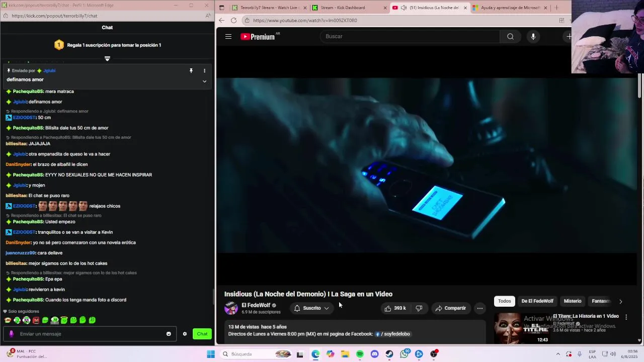Viewport: 644px width, 362px height.
Task: Open pinned message options menu in chat
Action: (x=204, y=71)
